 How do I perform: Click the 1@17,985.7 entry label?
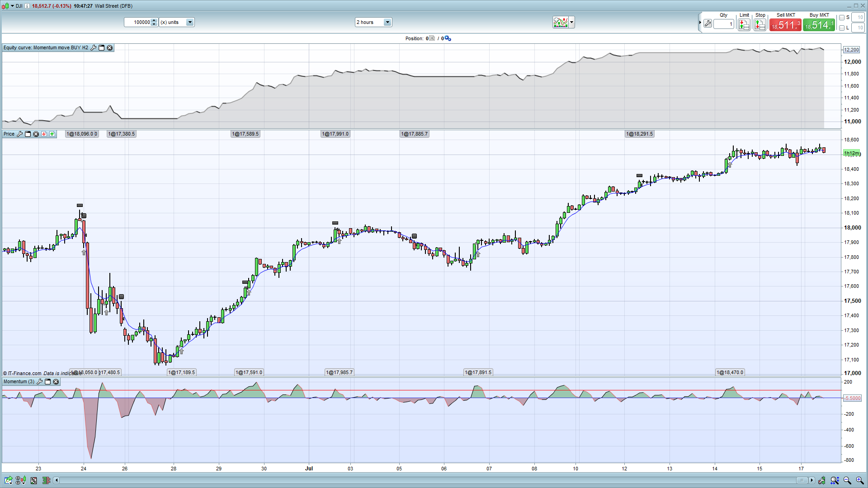pos(340,372)
